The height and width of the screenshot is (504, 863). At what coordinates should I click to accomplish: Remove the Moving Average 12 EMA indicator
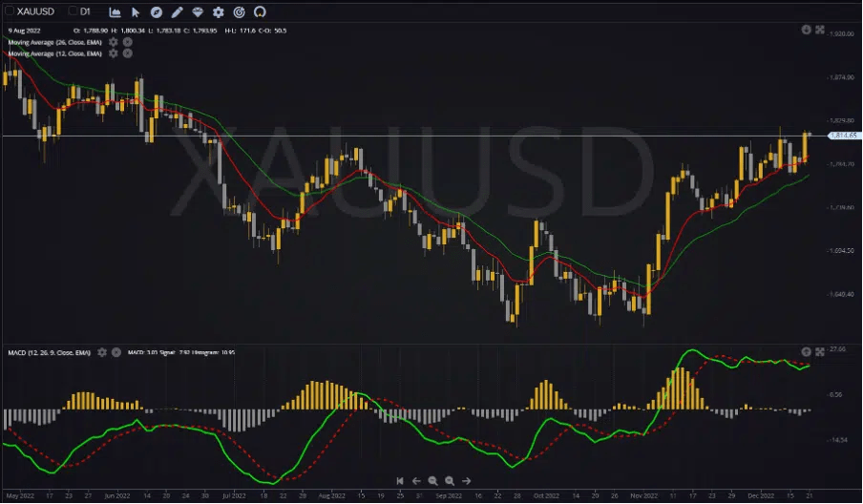tap(127, 53)
